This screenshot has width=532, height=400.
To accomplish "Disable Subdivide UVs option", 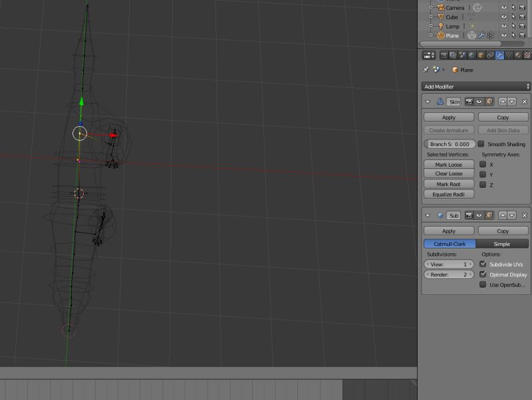I will 482,264.
